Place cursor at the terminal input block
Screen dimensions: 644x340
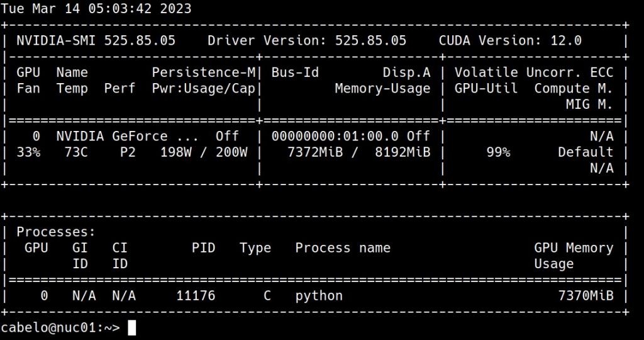pos(131,327)
